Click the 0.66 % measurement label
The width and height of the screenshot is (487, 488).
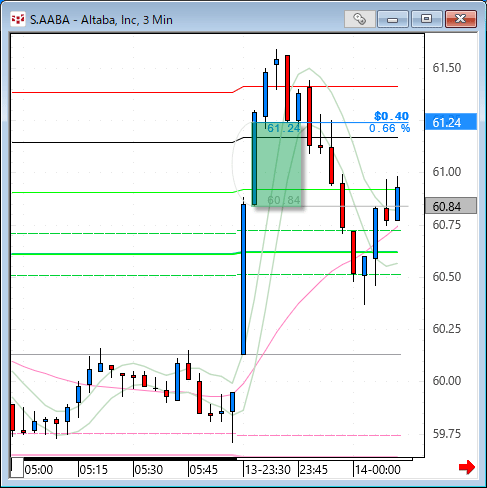(390, 128)
